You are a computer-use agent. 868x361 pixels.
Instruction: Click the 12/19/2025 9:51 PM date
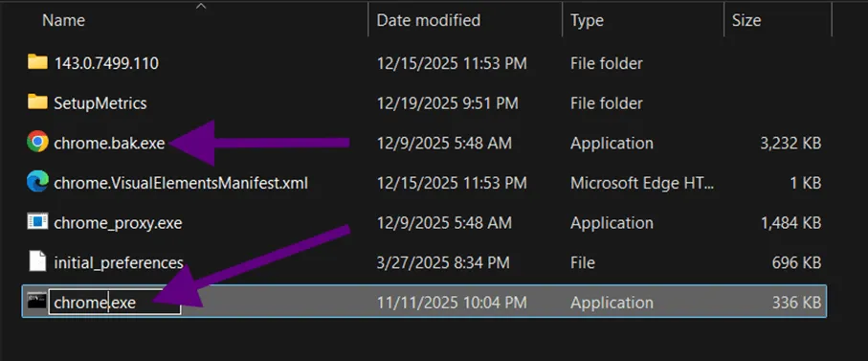(x=447, y=103)
